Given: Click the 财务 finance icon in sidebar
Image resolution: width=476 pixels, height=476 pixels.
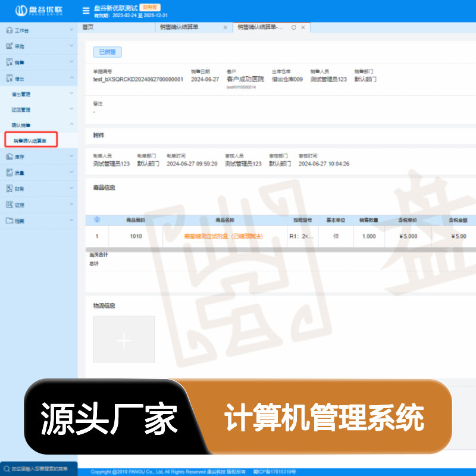Looking at the screenshot, I should tap(10, 189).
